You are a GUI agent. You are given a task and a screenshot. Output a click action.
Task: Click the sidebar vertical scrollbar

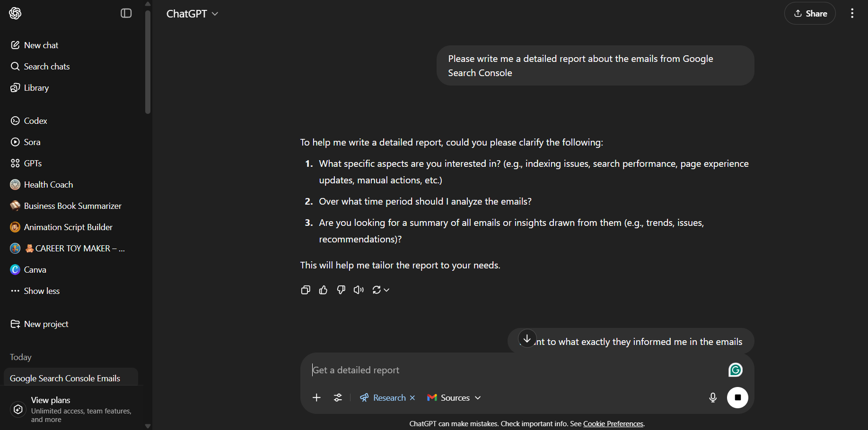tap(148, 61)
